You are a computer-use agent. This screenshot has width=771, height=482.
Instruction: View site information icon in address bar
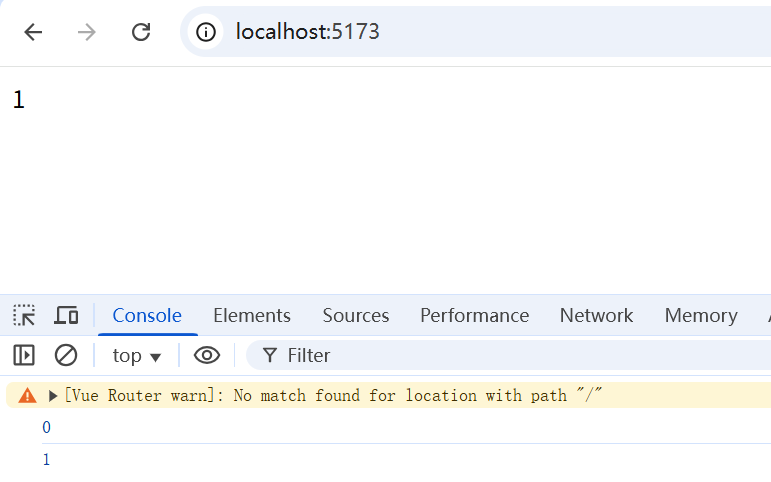[x=206, y=32]
